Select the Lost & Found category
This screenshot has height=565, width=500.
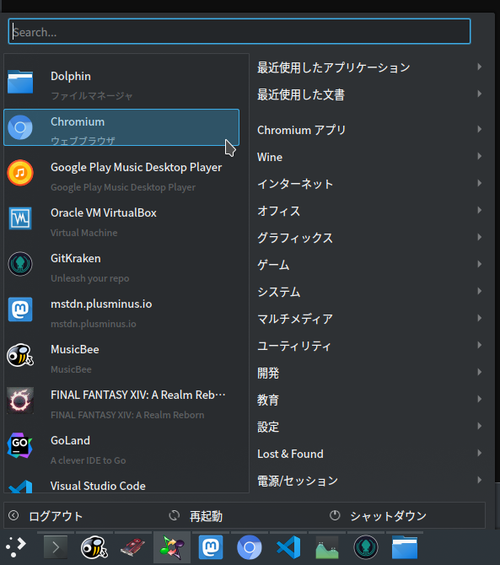point(370,453)
